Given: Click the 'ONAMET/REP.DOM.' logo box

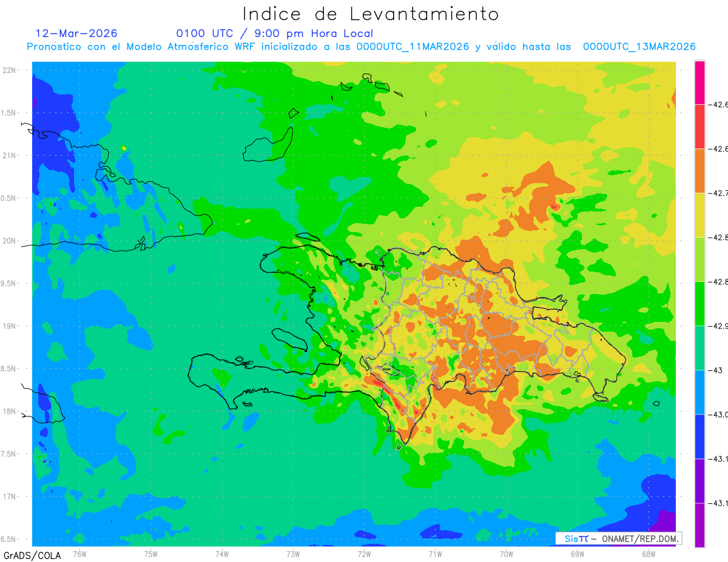Looking at the screenshot, I should tap(619, 538).
